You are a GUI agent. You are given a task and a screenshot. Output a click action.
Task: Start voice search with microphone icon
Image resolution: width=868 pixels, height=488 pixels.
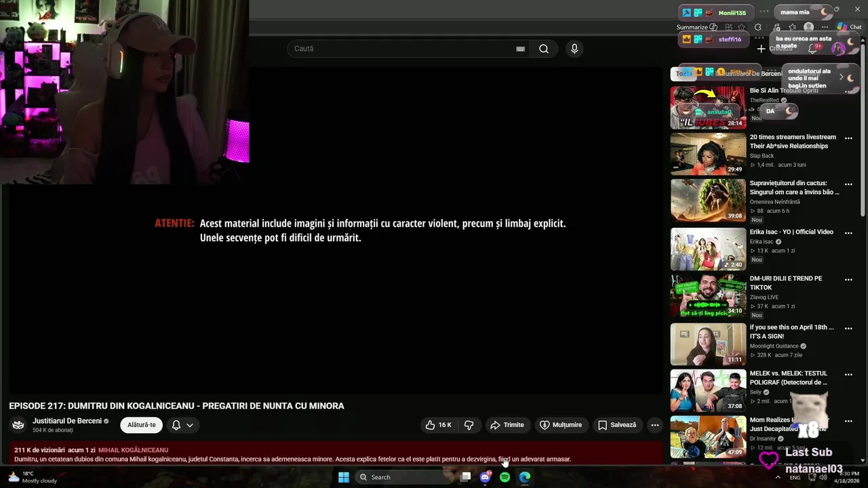pyautogui.click(x=574, y=49)
